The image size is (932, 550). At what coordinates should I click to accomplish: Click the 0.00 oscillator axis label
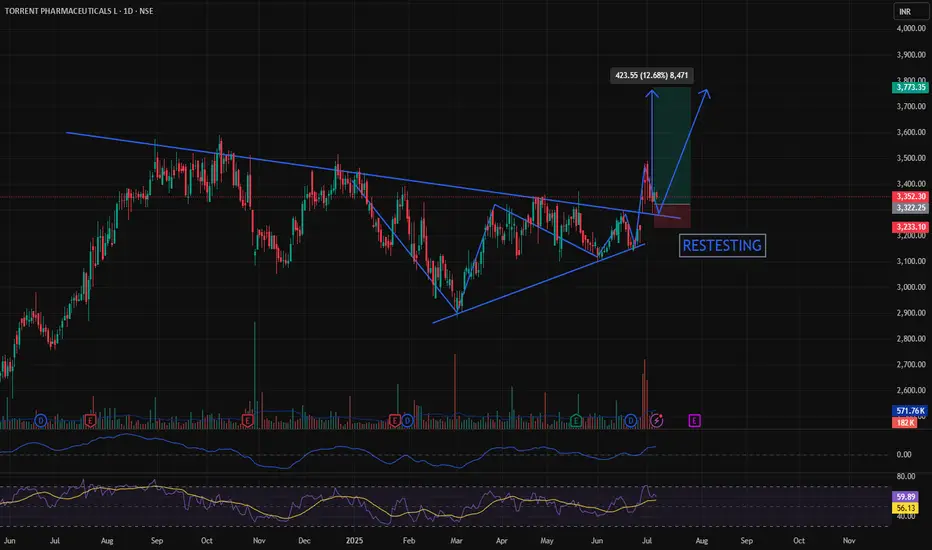pyautogui.click(x=903, y=454)
